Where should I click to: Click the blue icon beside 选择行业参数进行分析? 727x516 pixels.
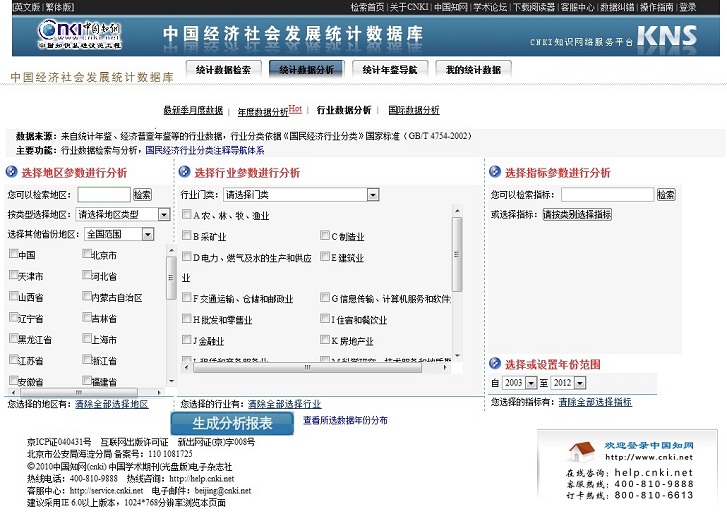(x=185, y=173)
